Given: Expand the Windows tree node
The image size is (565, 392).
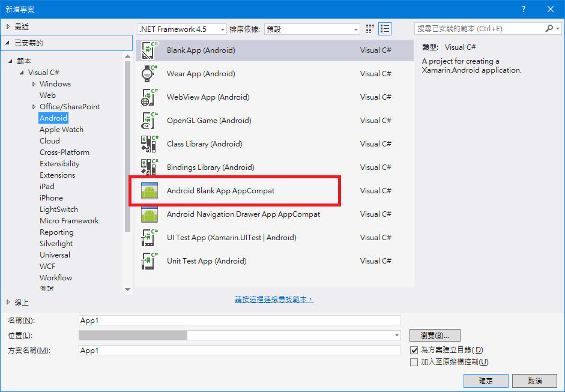Looking at the screenshot, I should (34, 84).
